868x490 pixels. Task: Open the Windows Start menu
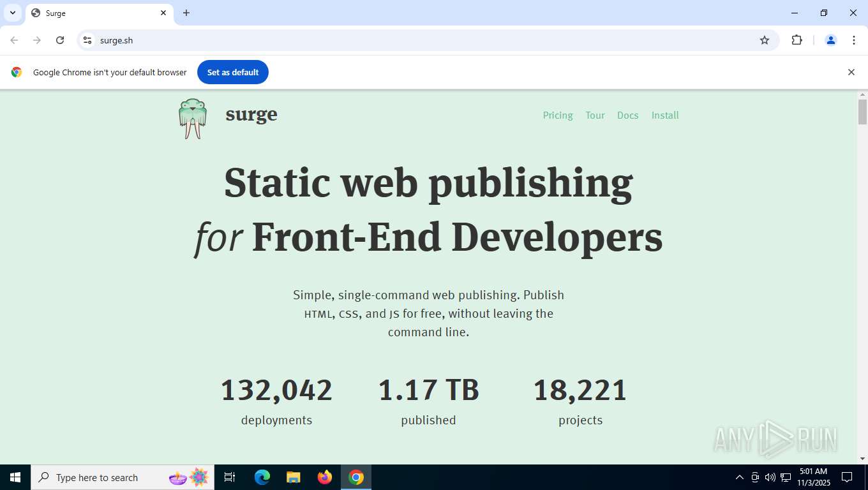(15, 477)
